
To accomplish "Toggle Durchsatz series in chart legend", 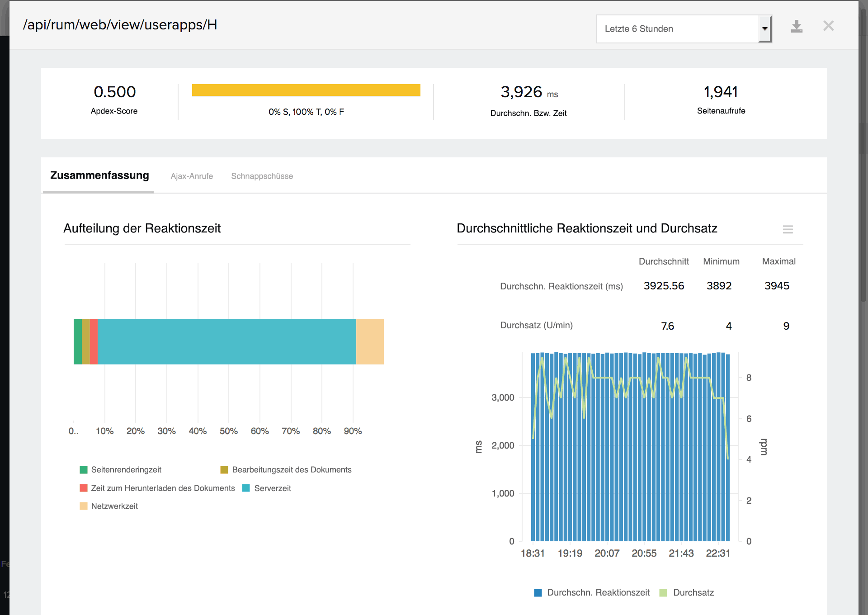I will pos(693,592).
